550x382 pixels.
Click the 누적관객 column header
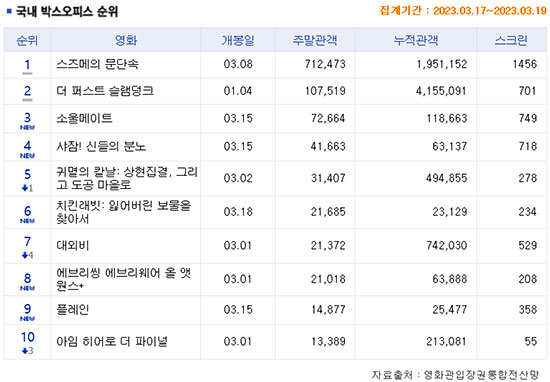(x=416, y=40)
